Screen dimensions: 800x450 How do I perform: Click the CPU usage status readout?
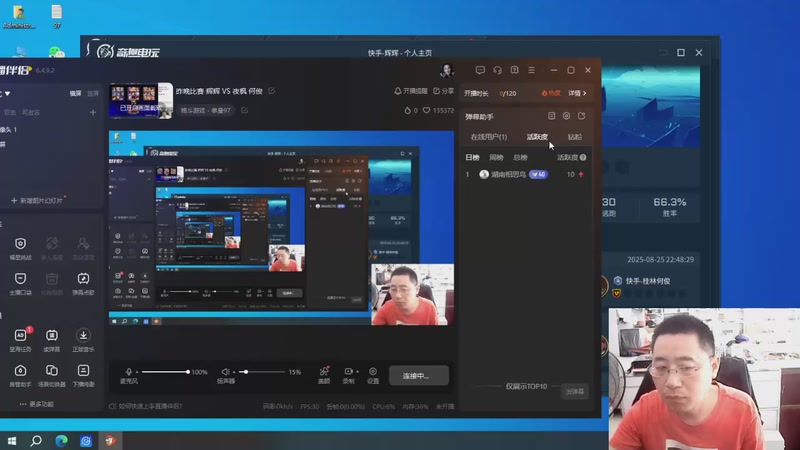pyautogui.click(x=384, y=407)
